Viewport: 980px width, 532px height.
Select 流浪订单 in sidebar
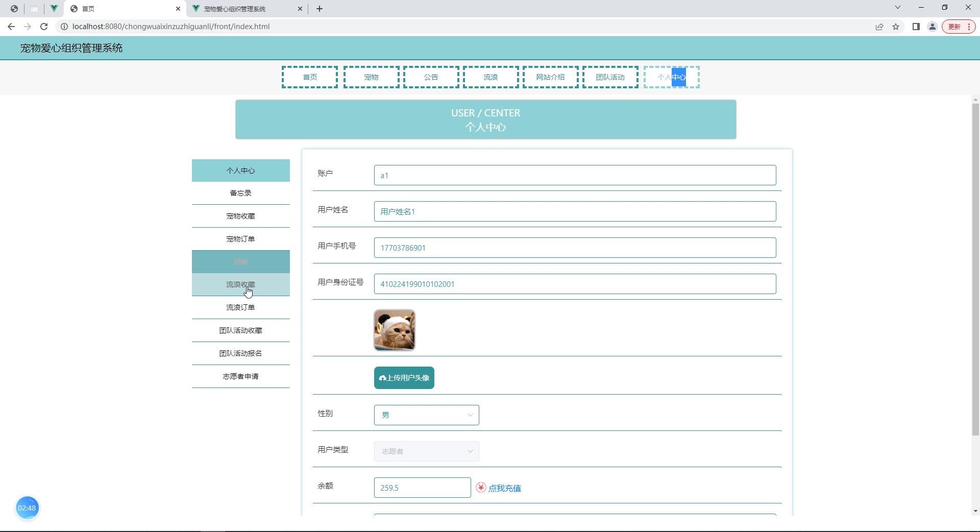click(241, 307)
